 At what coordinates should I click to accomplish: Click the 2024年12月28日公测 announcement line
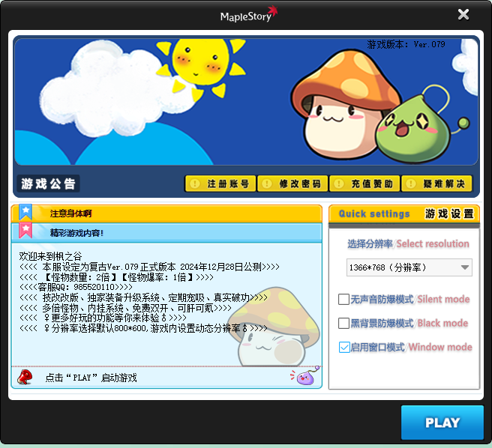(x=149, y=267)
